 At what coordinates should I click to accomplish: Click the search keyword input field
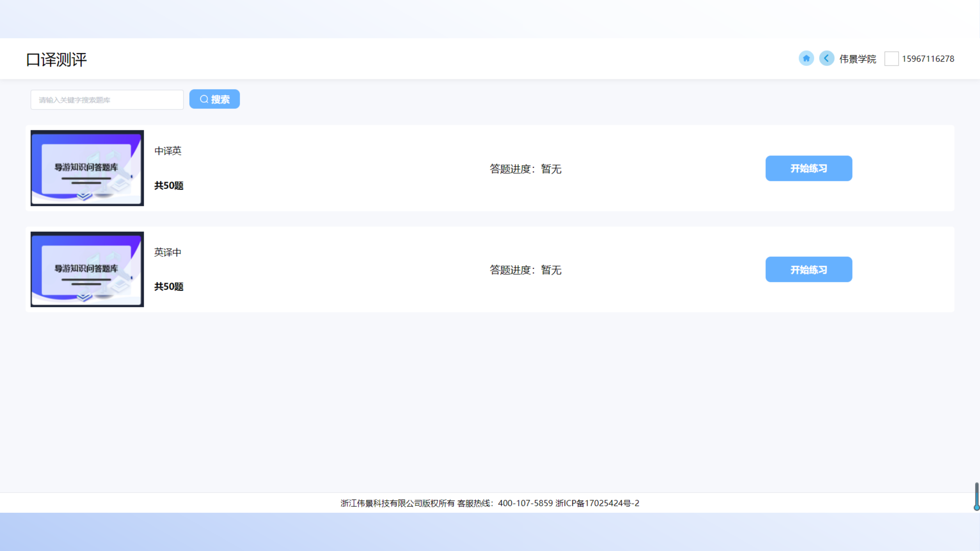click(x=107, y=100)
